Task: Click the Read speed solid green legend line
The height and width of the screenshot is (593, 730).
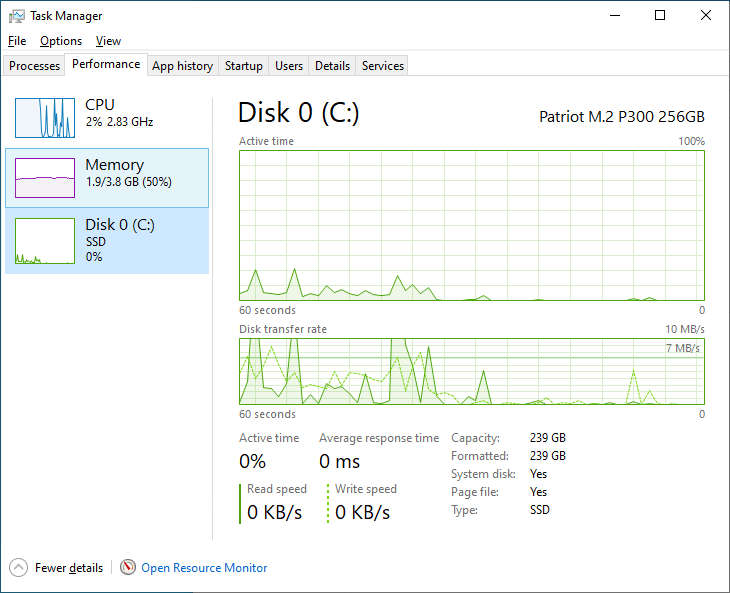Action: [241, 503]
